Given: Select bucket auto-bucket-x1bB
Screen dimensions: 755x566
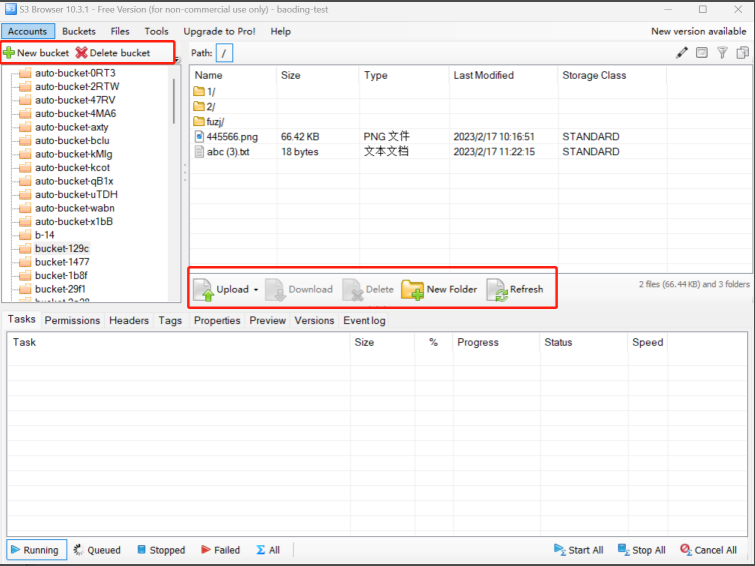Looking at the screenshot, I should click(74, 222).
